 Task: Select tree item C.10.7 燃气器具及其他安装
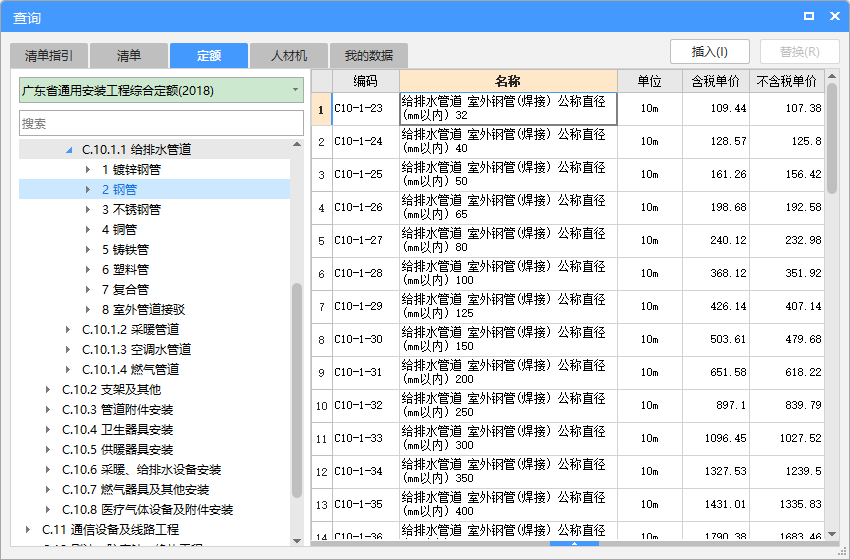136,490
